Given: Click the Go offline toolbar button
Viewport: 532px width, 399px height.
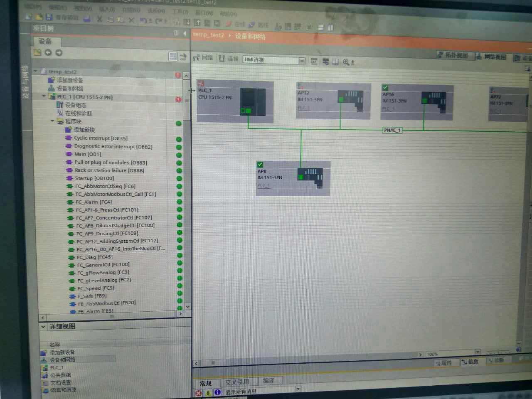Looking at the screenshot, I should 259,25.
